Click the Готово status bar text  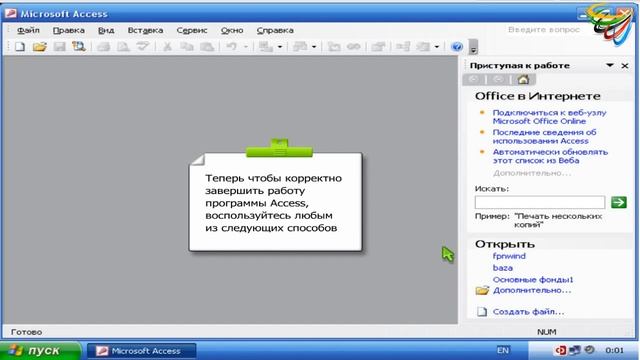click(27, 332)
